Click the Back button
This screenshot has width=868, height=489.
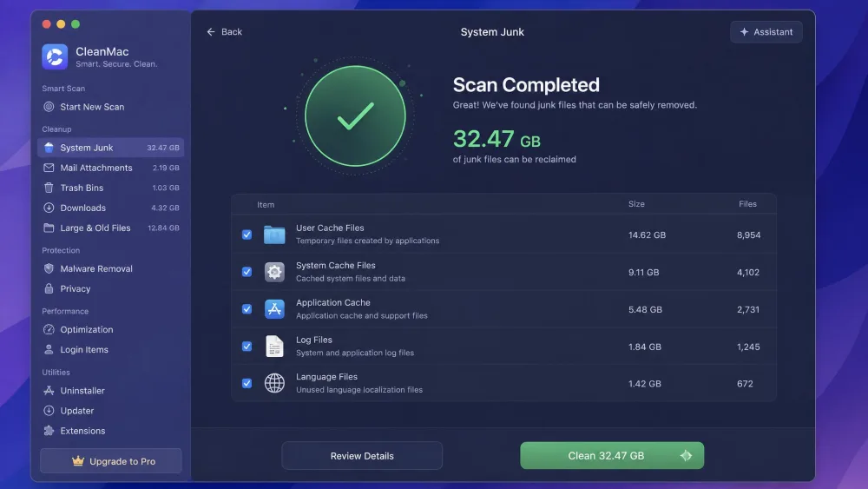click(x=224, y=32)
